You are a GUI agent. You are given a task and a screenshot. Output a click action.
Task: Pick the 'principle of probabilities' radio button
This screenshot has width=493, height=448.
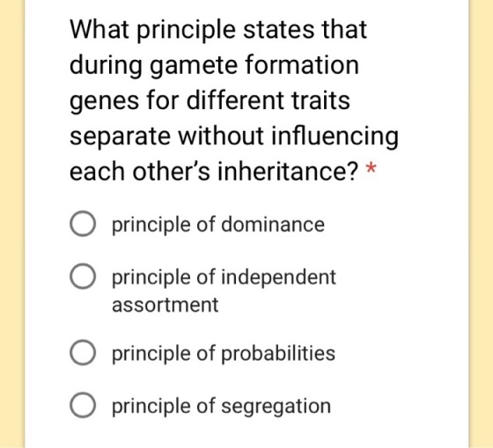[83, 352]
